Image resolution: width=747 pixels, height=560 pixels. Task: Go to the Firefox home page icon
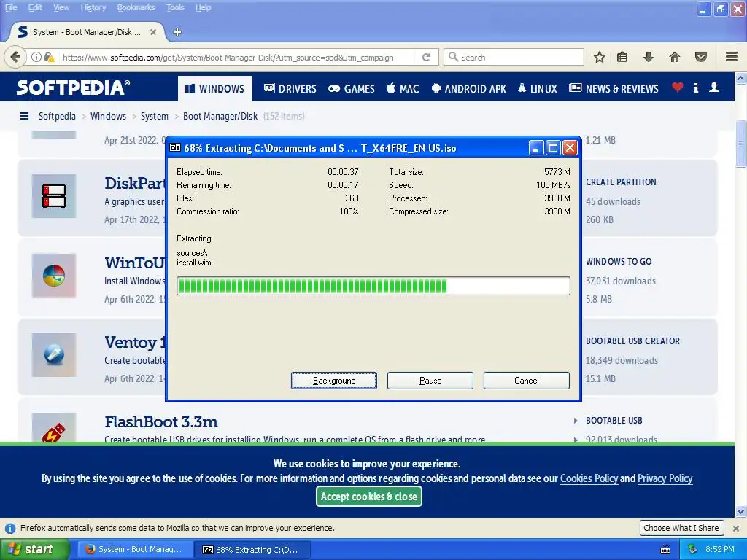(x=675, y=57)
